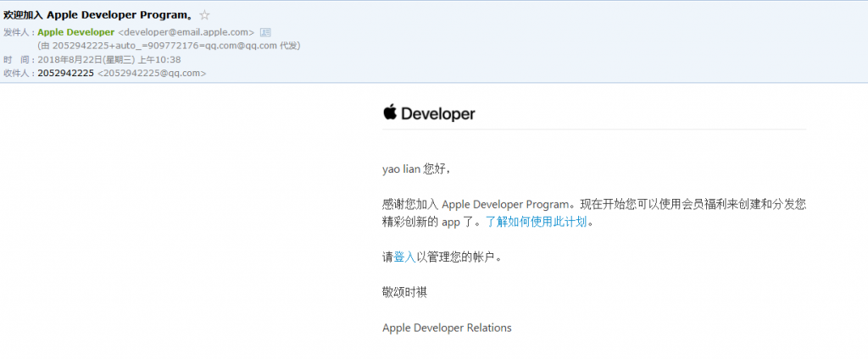Click the 时间 field label

coord(17,59)
